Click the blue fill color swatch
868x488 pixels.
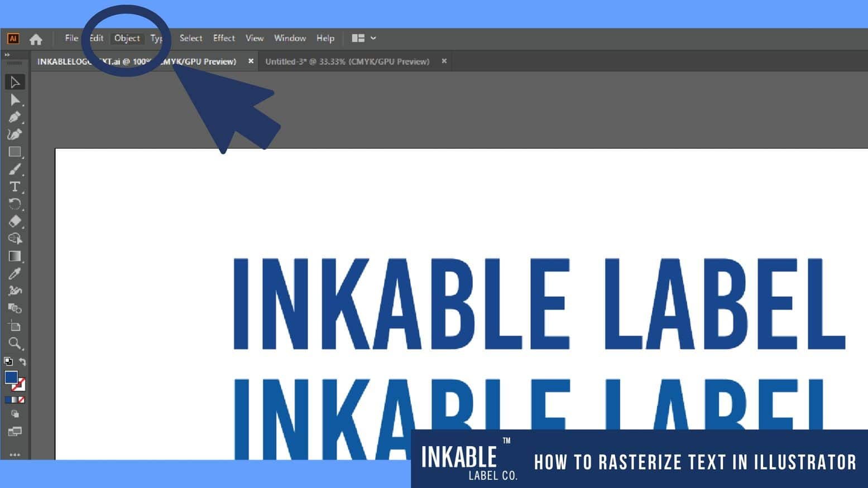[x=12, y=377]
